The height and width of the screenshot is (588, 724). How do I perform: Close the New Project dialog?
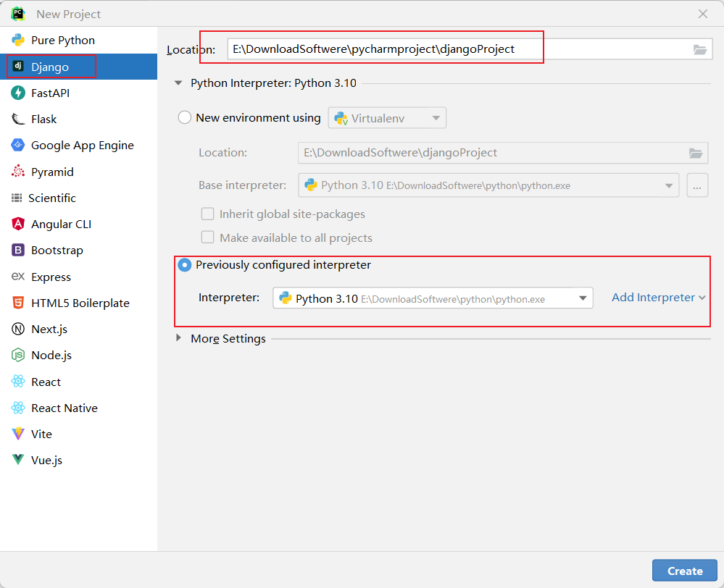(x=703, y=14)
